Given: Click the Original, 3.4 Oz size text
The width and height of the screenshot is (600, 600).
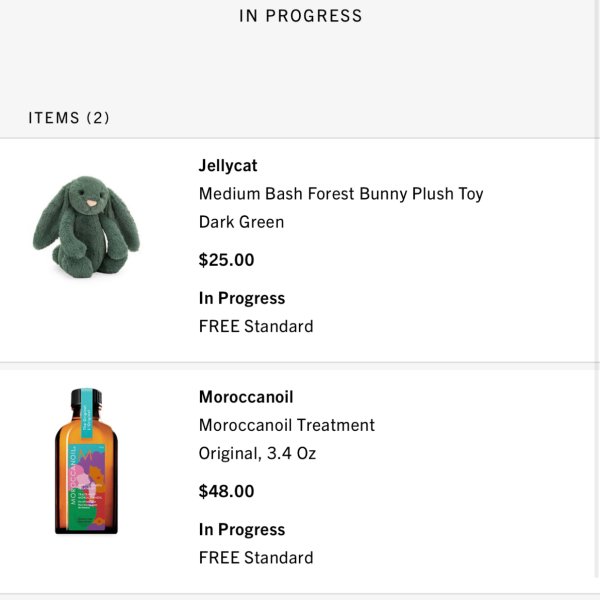Looking at the screenshot, I should (257, 453).
